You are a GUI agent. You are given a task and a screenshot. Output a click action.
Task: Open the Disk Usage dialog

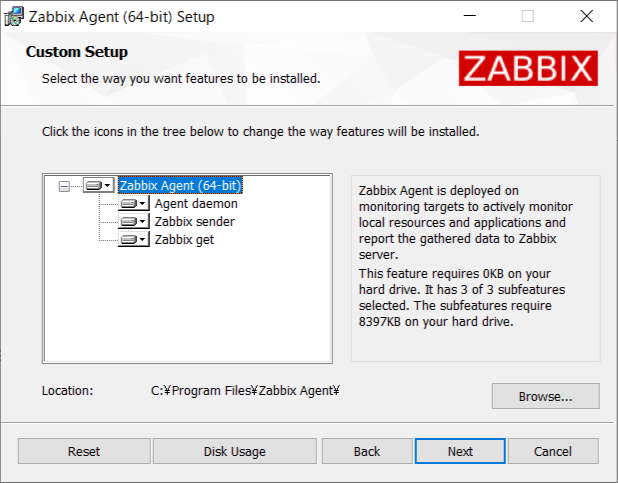point(235,451)
